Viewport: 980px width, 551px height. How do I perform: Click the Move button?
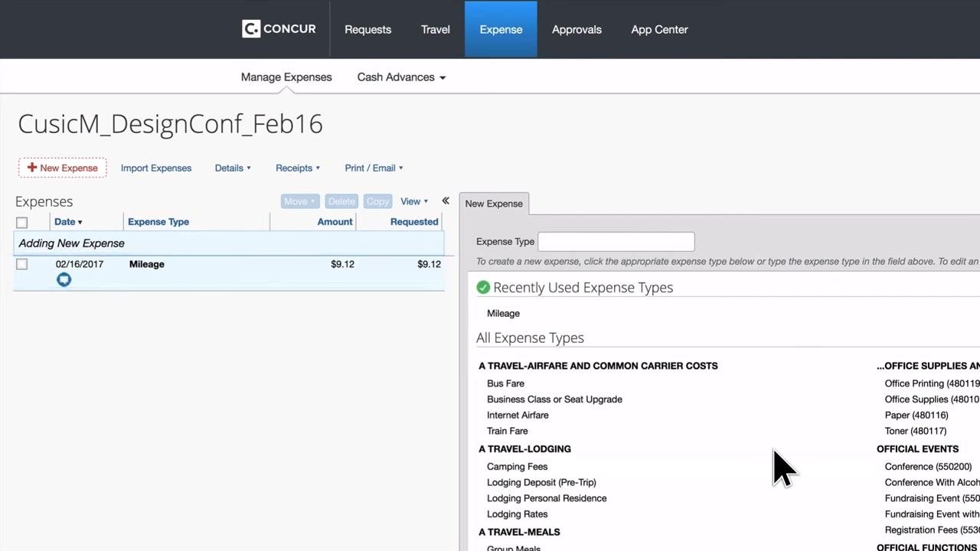point(299,201)
